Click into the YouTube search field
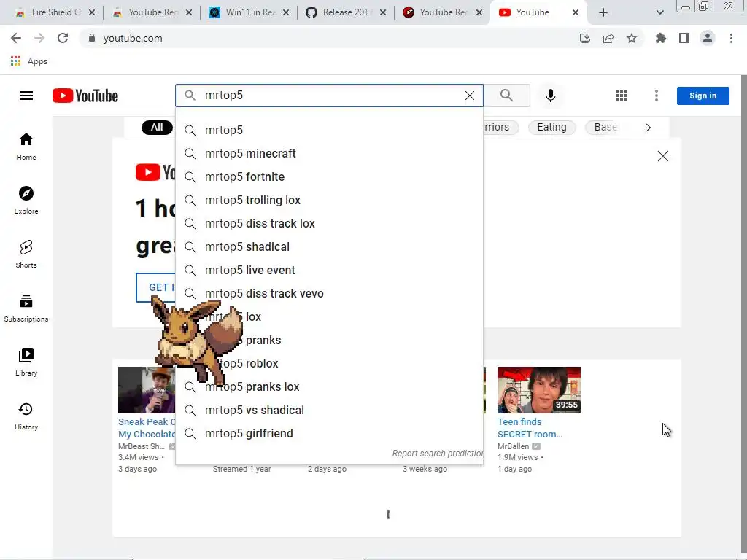 click(329, 96)
